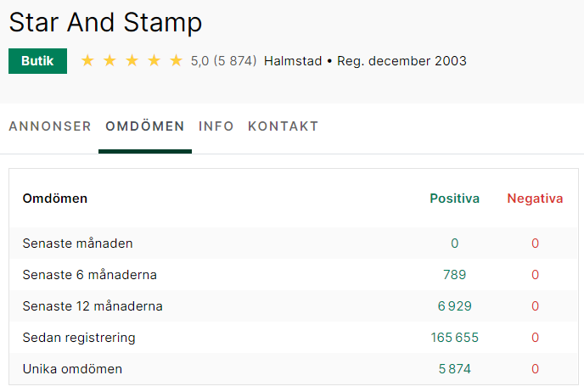This screenshot has height=392, width=584.
Task: Switch to the Info tab
Action: 216,126
